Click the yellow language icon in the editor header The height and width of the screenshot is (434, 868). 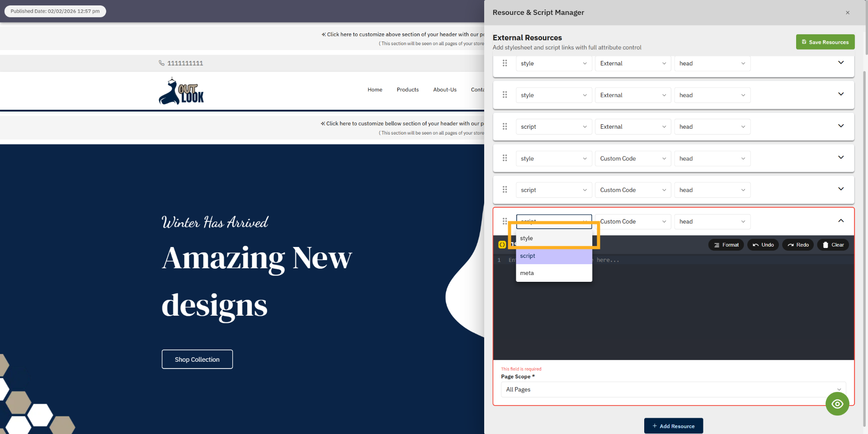(x=502, y=244)
